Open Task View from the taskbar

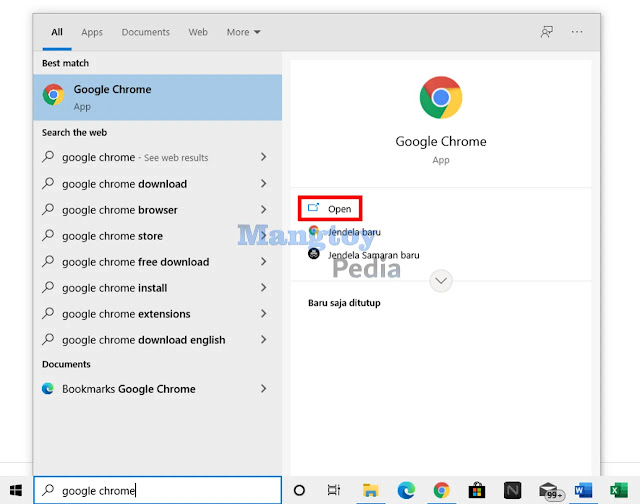point(334,490)
